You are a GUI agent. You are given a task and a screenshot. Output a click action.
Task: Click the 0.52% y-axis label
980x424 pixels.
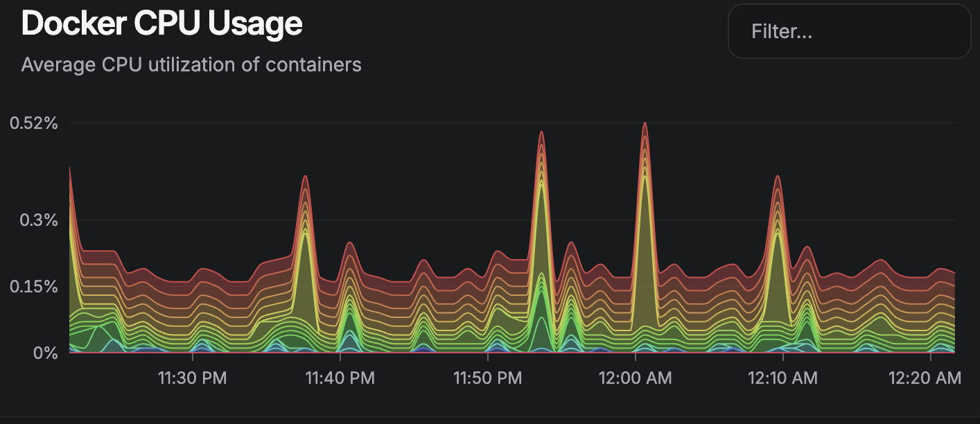(34, 123)
